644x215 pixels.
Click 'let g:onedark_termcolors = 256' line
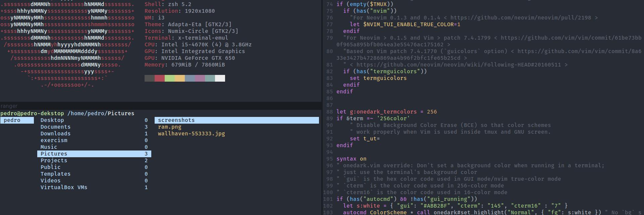tap(386, 112)
